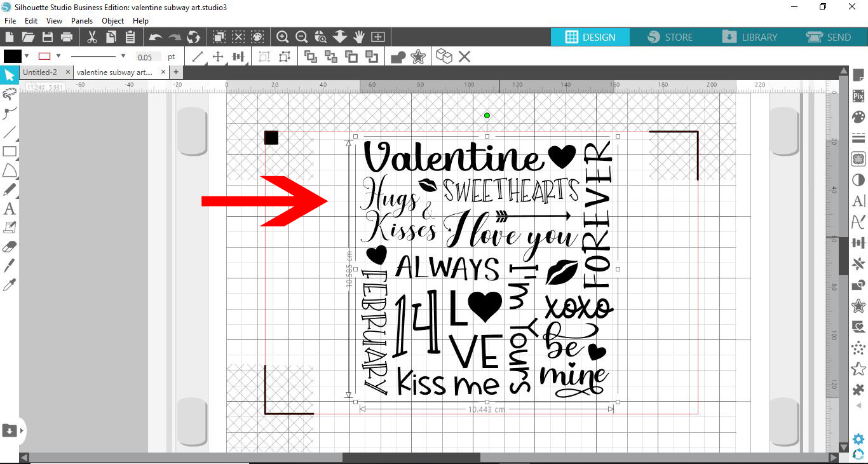Open the Text Style panel
868x464 pixels.
point(858,201)
